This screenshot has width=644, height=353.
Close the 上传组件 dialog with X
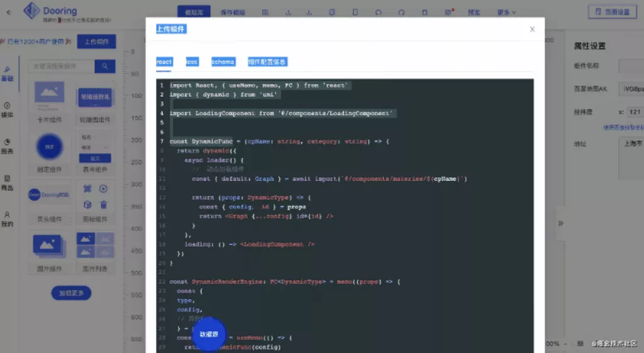[532, 29]
